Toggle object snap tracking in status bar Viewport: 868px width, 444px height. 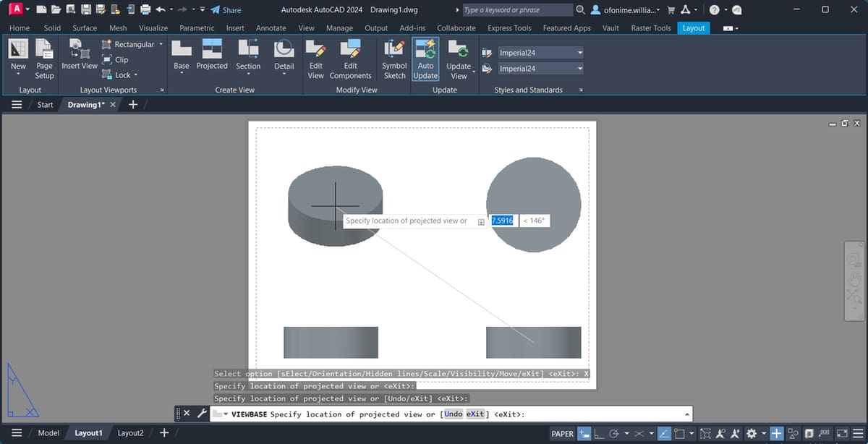click(x=665, y=434)
